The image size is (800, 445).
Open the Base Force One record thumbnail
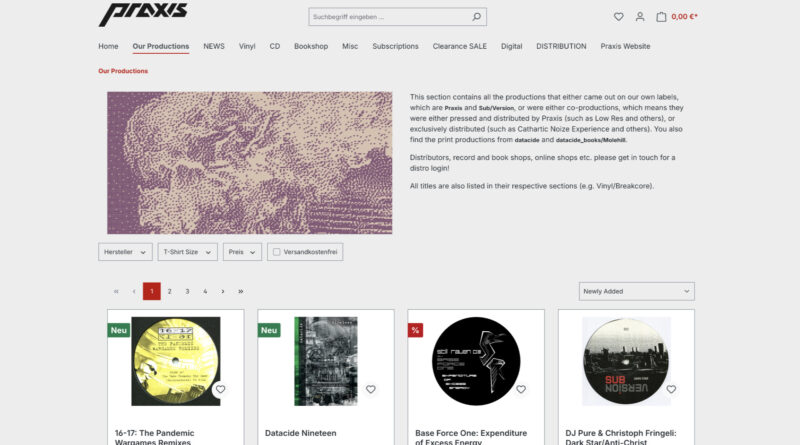[x=476, y=361]
